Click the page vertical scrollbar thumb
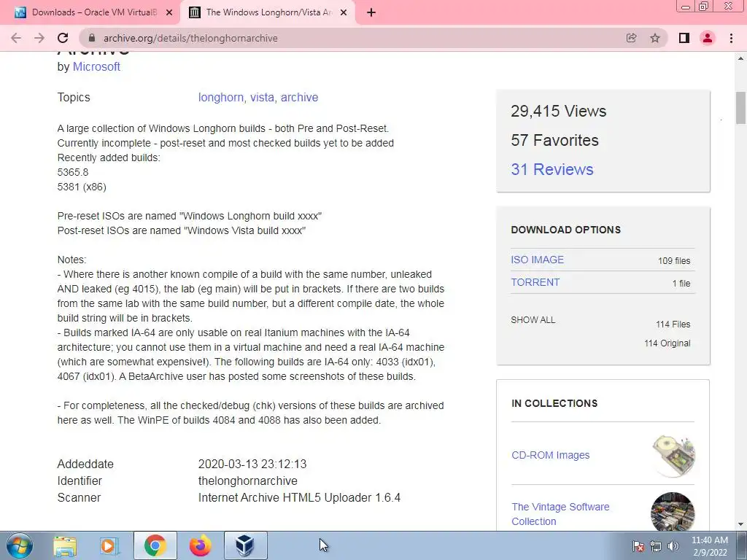Image resolution: width=747 pixels, height=560 pixels. click(x=740, y=108)
